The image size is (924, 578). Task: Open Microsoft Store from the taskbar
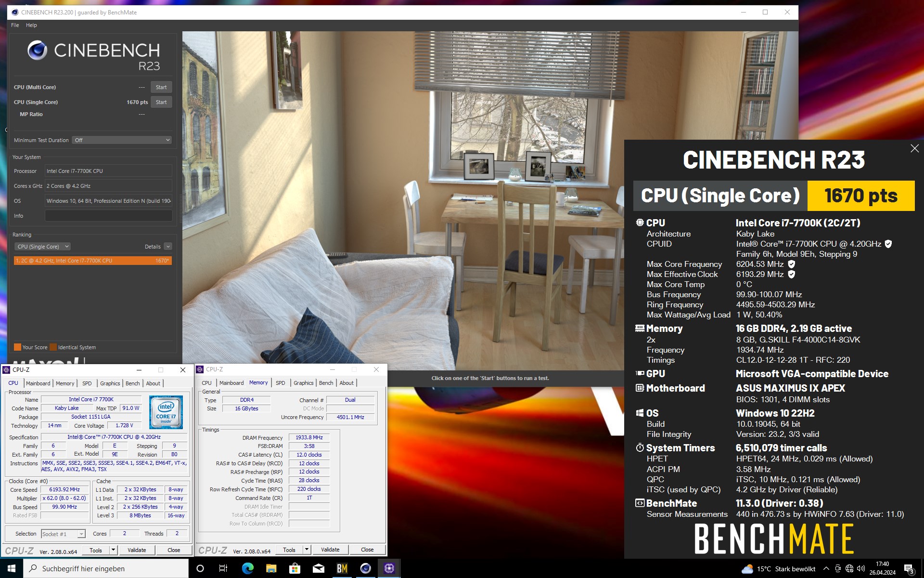click(x=295, y=568)
